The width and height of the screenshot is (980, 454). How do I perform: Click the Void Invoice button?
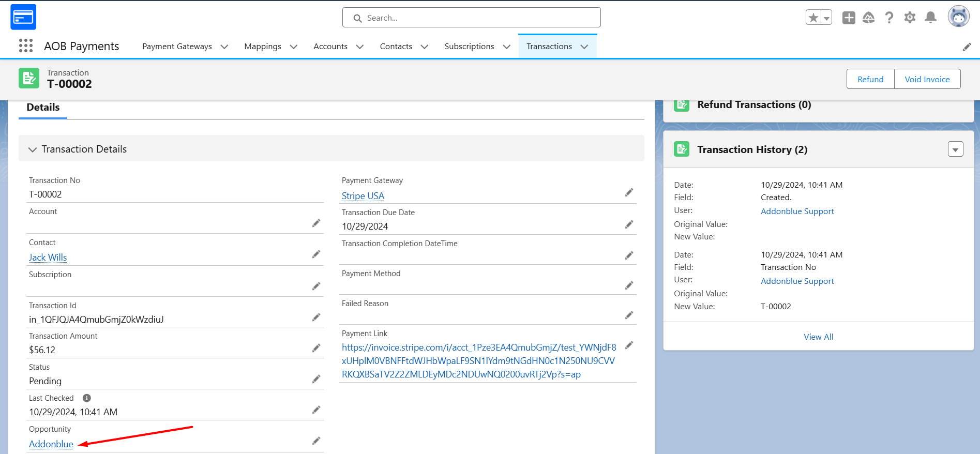pyautogui.click(x=927, y=79)
